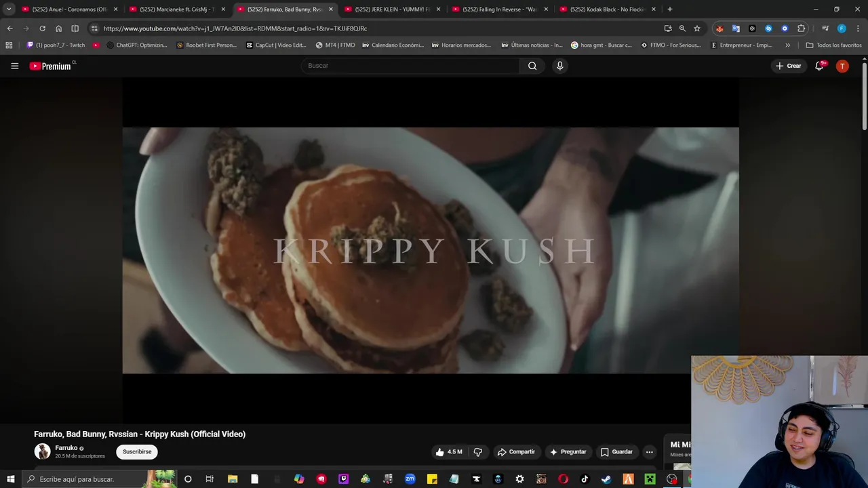Expand hidden bookmarks chevron

pyautogui.click(x=787, y=45)
